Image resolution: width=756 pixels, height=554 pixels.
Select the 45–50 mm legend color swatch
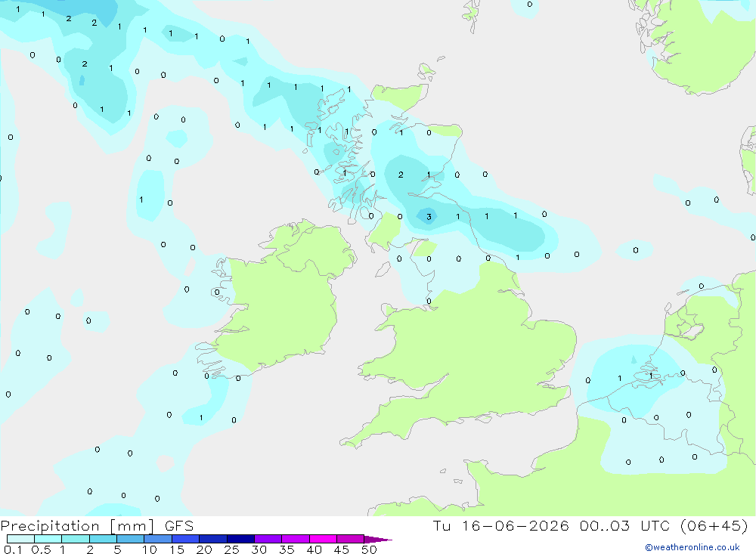point(351,539)
